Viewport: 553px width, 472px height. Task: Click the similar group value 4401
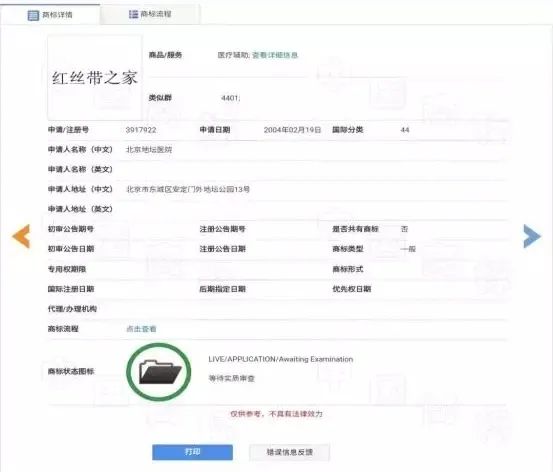click(x=230, y=98)
